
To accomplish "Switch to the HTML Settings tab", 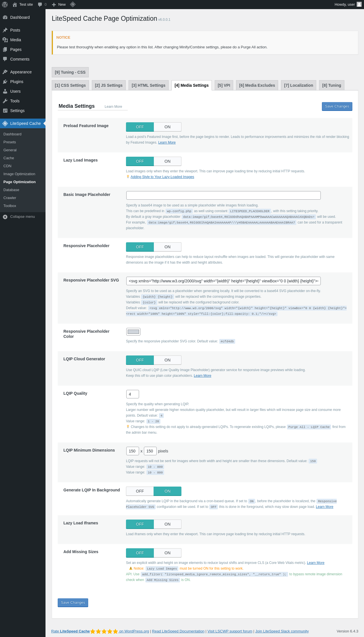I will pyautogui.click(x=148, y=85).
